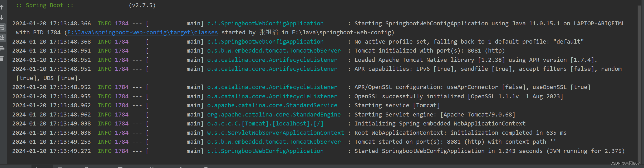Click the 17:13:48.366 timestamp
Screen dimensions: 644x168
coord(70,24)
